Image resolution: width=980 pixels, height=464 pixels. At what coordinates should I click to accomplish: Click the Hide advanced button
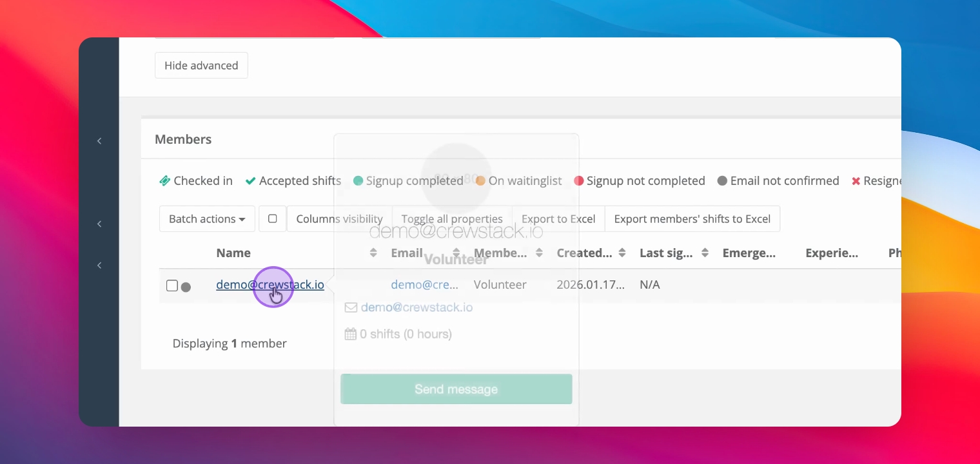[x=201, y=65]
